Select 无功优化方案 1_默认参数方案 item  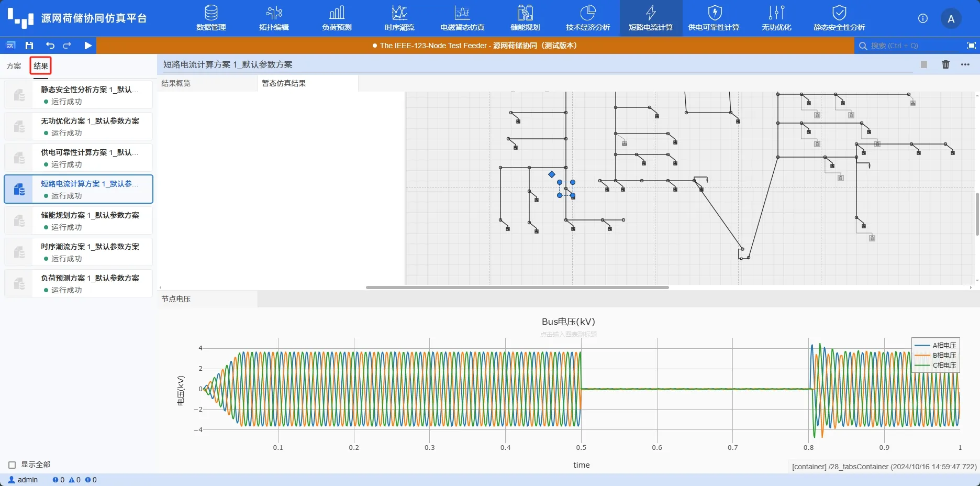tap(79, 126)
